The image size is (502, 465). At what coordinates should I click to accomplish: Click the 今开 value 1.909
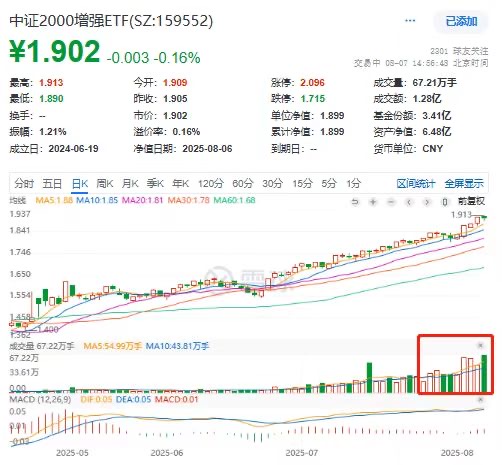[x=175, y=83]
